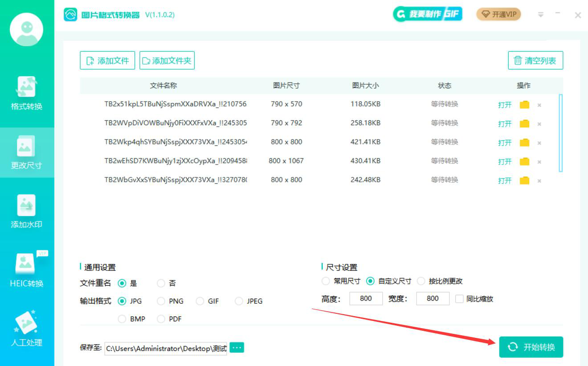
Task: Click the 开通VIP button
Action: click(x=498, y=15)
